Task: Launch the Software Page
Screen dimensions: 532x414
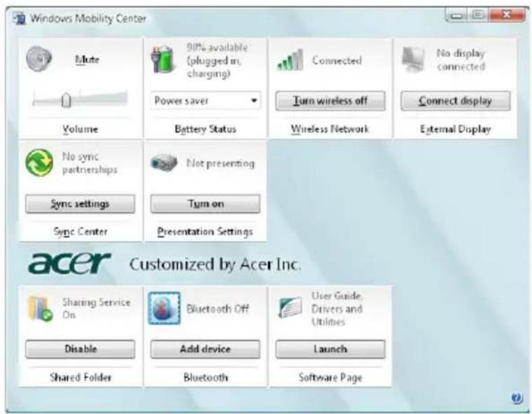Action: [330, 349]
